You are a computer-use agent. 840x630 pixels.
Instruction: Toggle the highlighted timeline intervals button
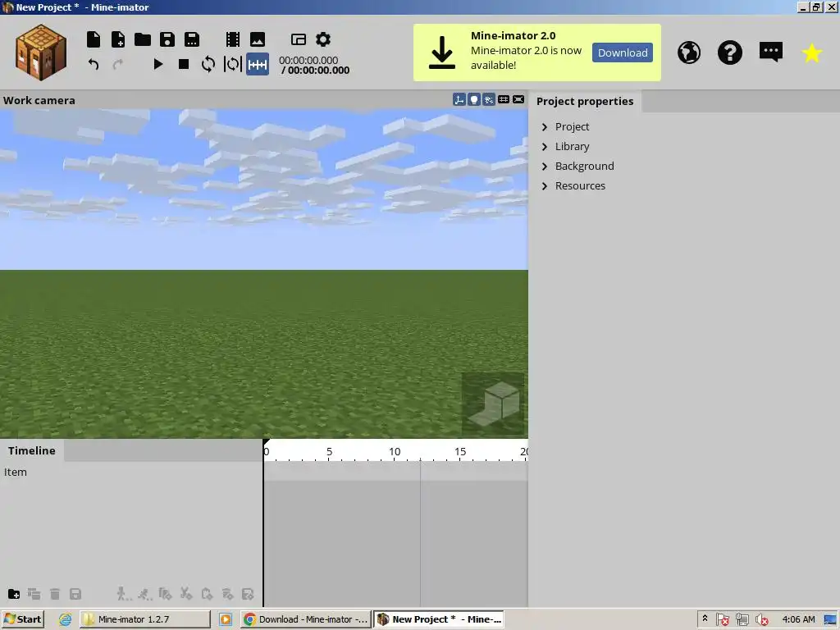point(257,64)
